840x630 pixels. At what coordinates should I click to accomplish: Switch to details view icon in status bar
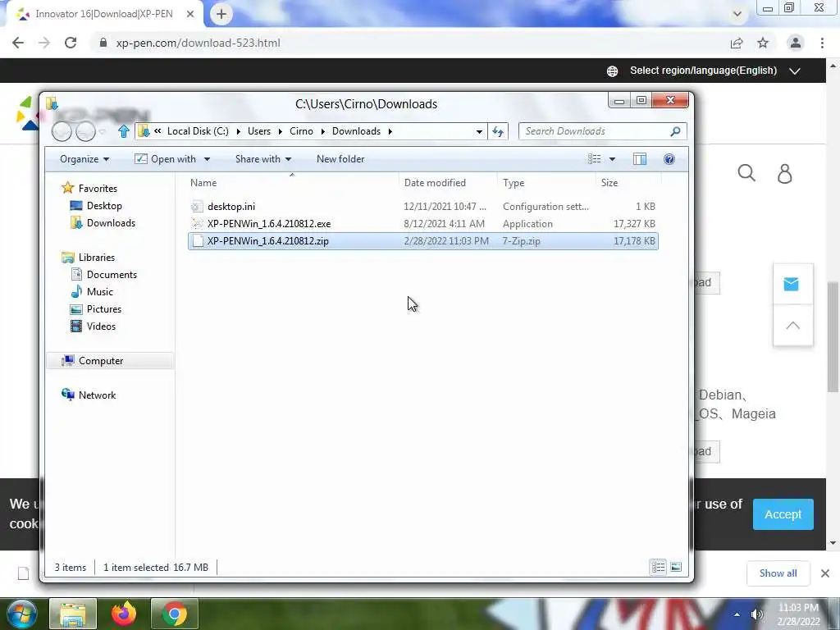(x=658, y=567)
